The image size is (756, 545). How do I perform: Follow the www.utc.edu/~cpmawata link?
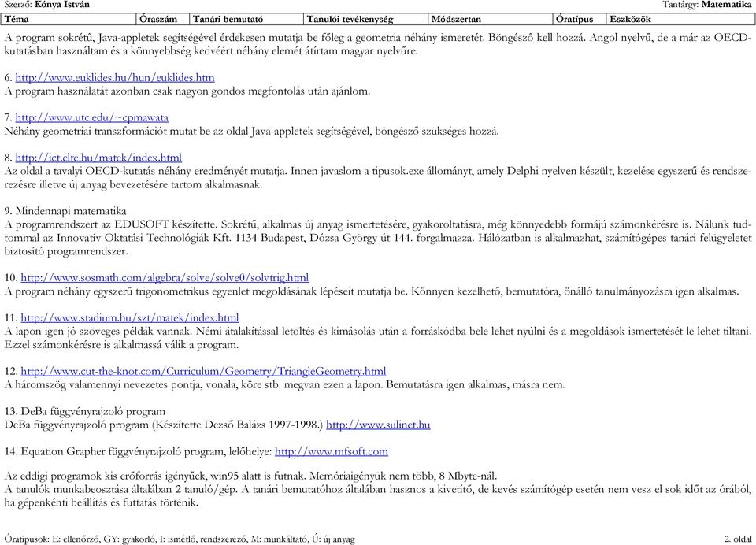coord(91,117)
